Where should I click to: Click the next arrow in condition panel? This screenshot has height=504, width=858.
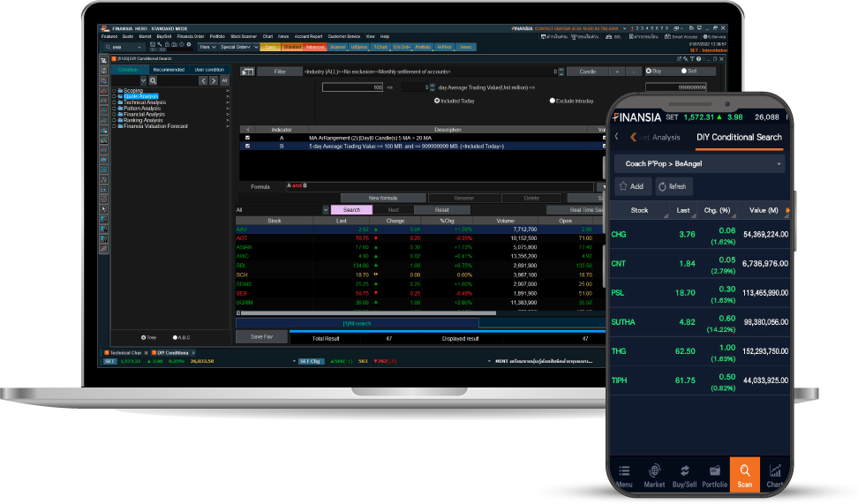coord(214,81)
